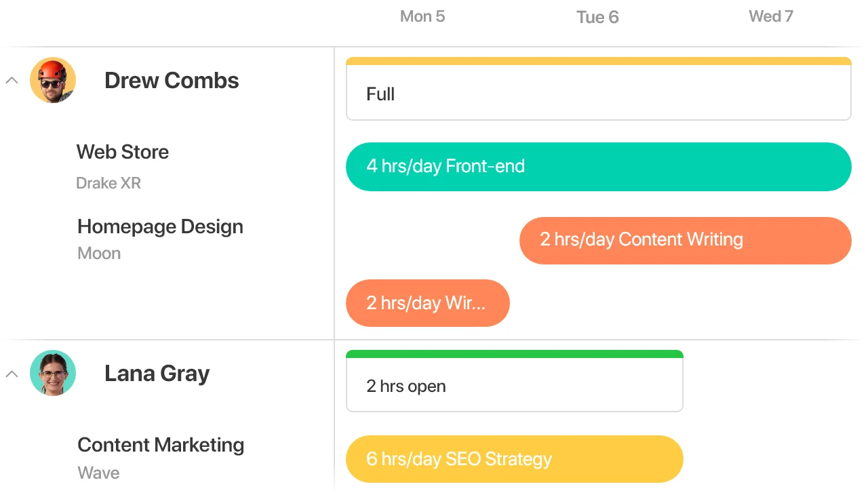Collapse Lana Gray's project rows
This screenshot has width=868, height=495.
coord(12,374)
